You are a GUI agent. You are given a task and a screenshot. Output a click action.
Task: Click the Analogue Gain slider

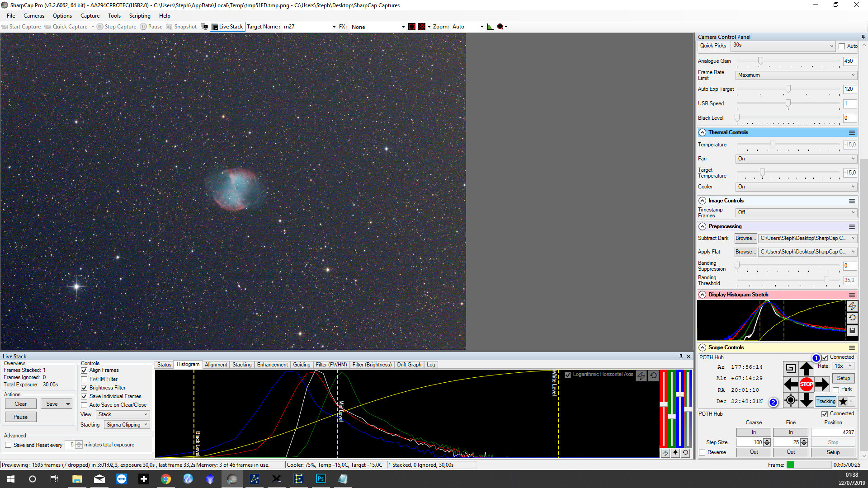click(760, 61)
